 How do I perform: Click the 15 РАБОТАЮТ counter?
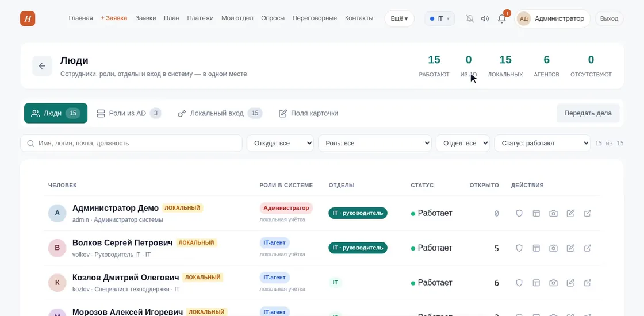click(434, 66)
